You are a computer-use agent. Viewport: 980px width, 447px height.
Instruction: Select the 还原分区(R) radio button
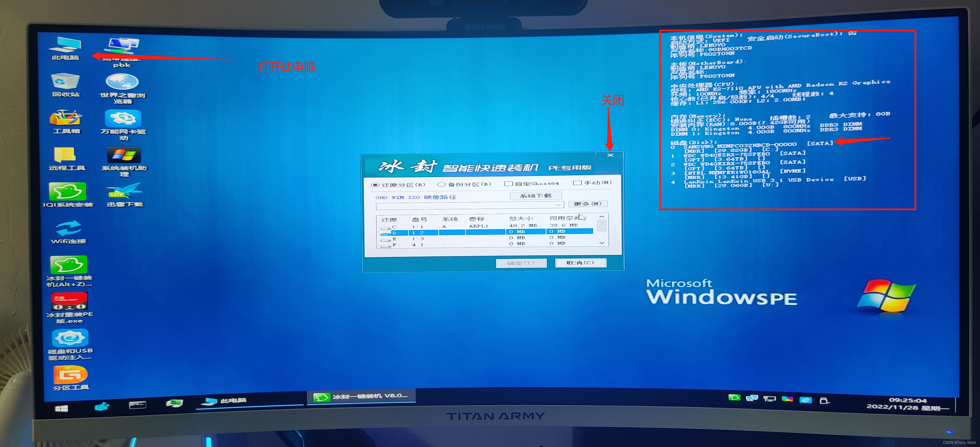(375, 185)
